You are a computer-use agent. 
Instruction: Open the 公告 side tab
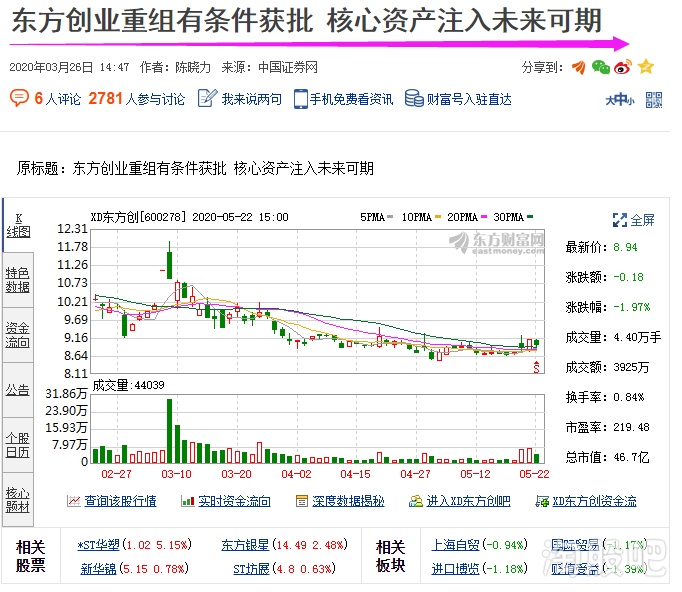(17, 390)
